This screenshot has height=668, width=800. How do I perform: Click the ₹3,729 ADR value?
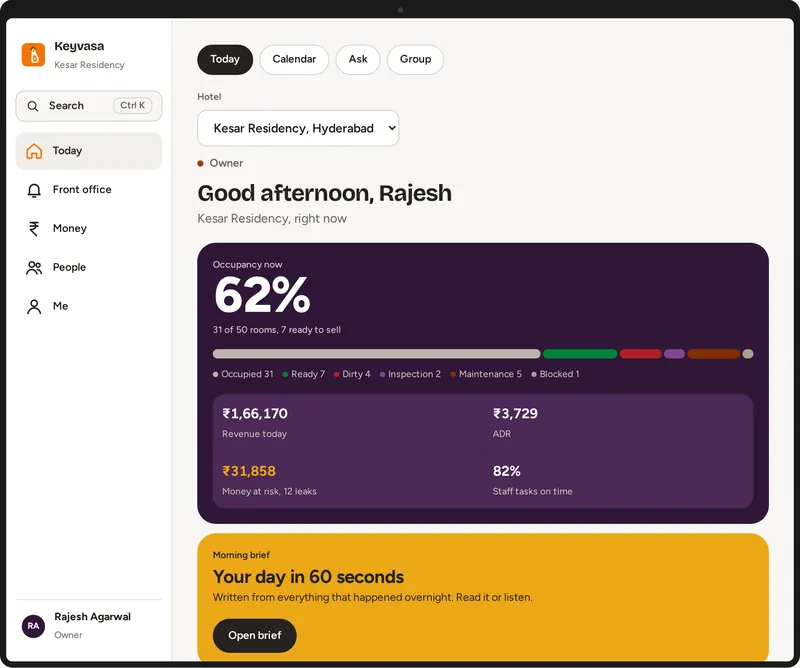515,413
